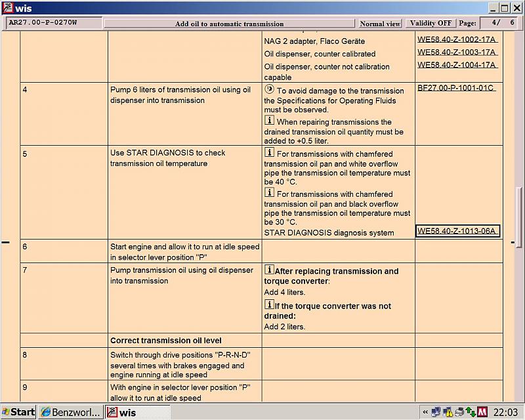Expand hidden tray icons with the chevron
Screen dimensions: 525x420
[425, 412]
